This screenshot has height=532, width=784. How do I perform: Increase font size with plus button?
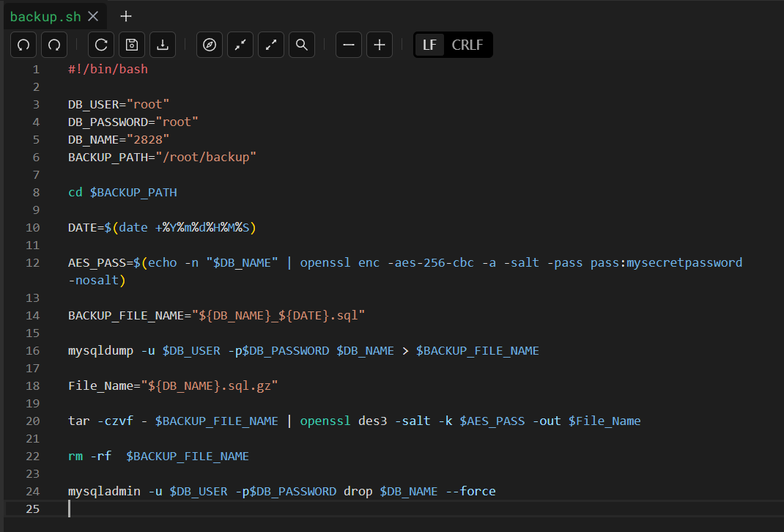[380, 45]
